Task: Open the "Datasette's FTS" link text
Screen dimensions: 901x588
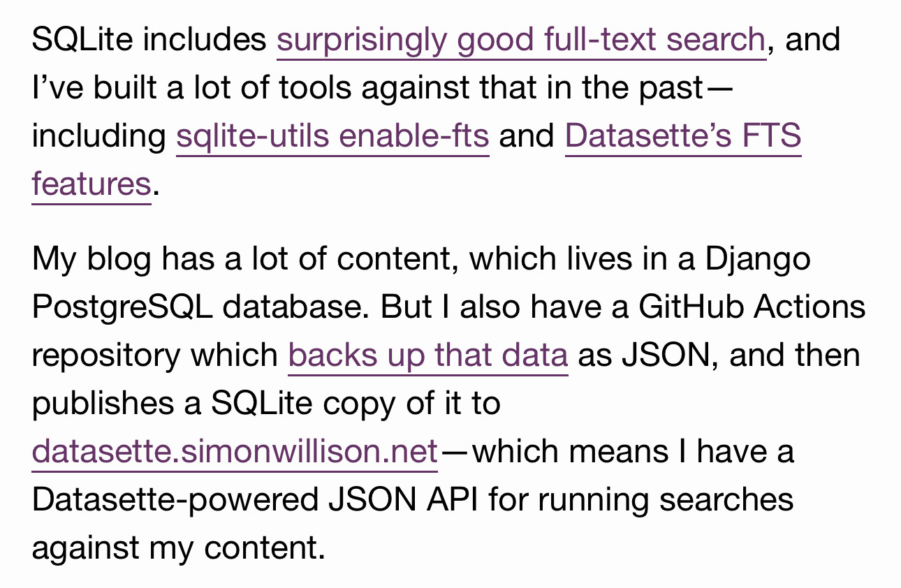Action: [682, 135]
